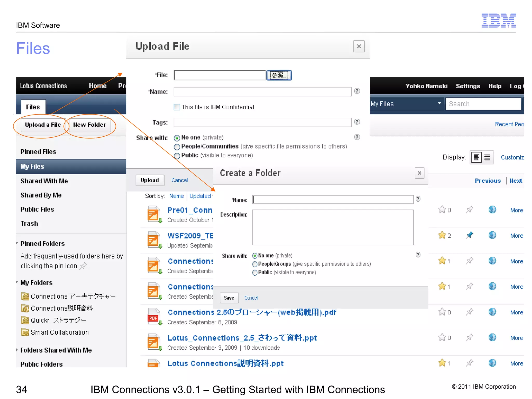Open help icon beside Create a Folder Name

[x=418, y=199]
